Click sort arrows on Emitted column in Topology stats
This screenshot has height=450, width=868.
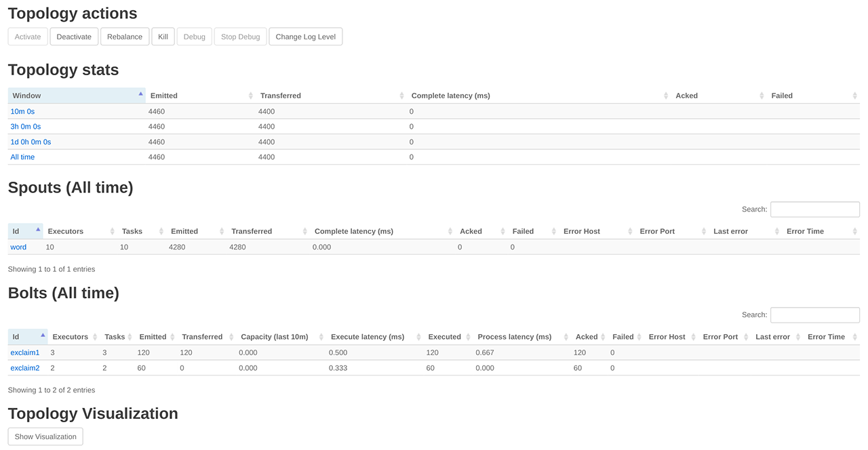pos(251,96)
